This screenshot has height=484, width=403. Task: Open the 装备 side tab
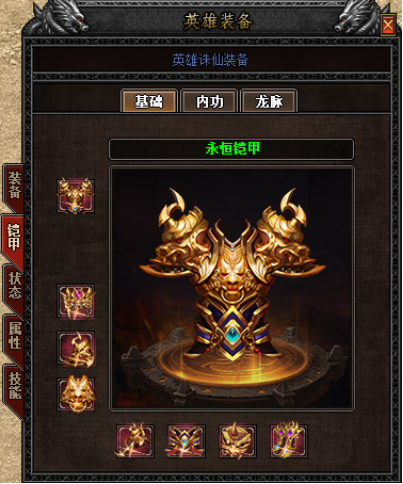[x=14, y=186]
